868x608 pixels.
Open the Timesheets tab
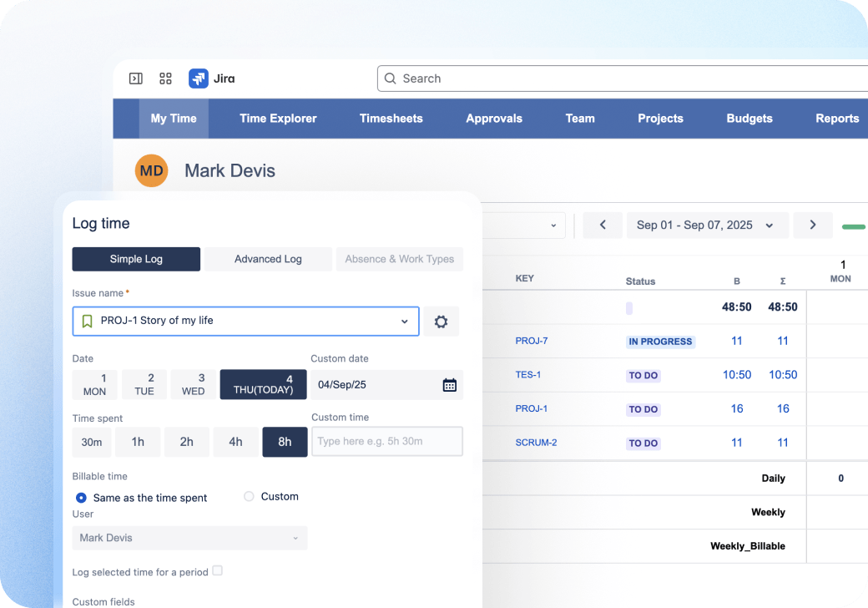coord(391,119)
